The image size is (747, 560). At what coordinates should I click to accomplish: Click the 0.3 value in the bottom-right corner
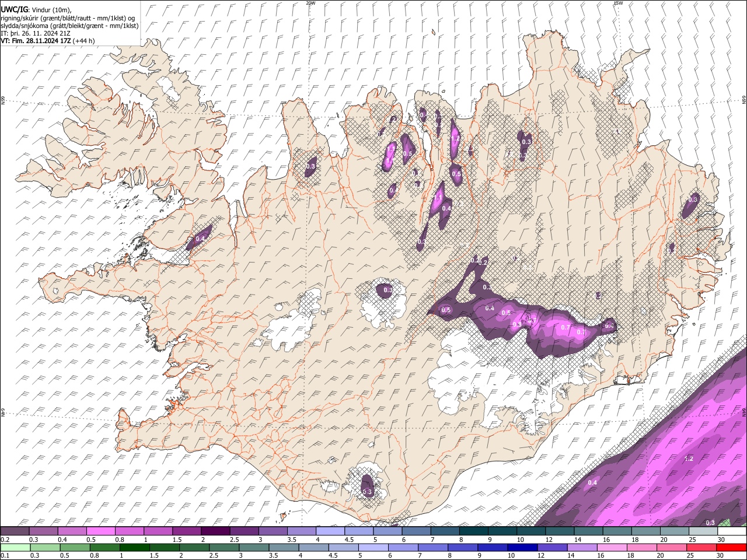point(710,523)
